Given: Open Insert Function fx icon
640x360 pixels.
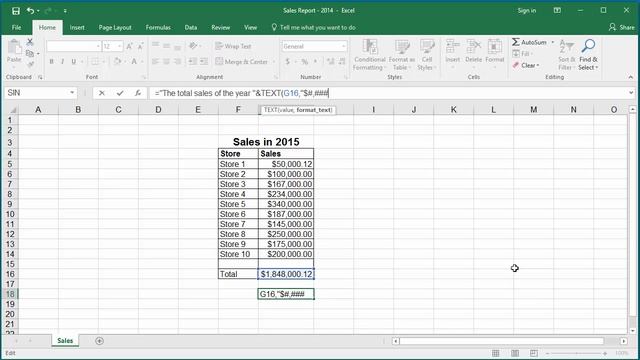Looking at the screenshot, I should pyautogui.click(x=138, y=93).
